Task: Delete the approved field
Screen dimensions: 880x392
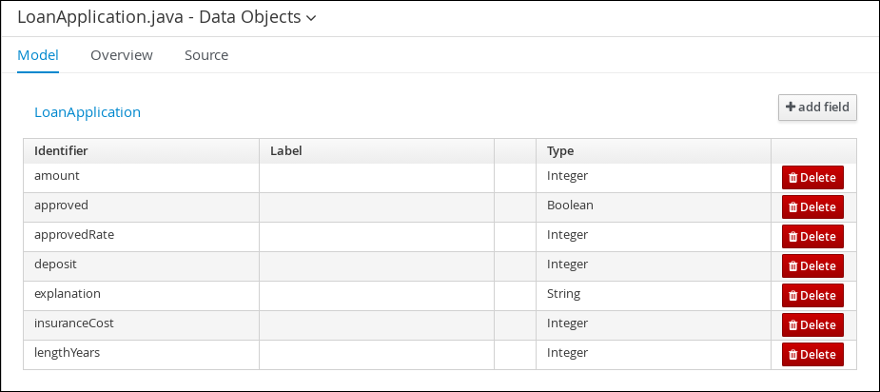Action: [x=813, y=207]
